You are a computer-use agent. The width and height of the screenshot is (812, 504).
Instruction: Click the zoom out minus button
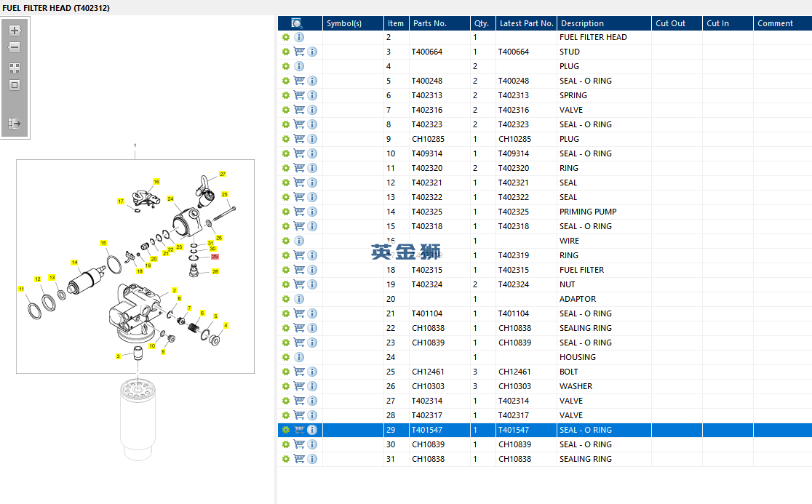(15, 47)
